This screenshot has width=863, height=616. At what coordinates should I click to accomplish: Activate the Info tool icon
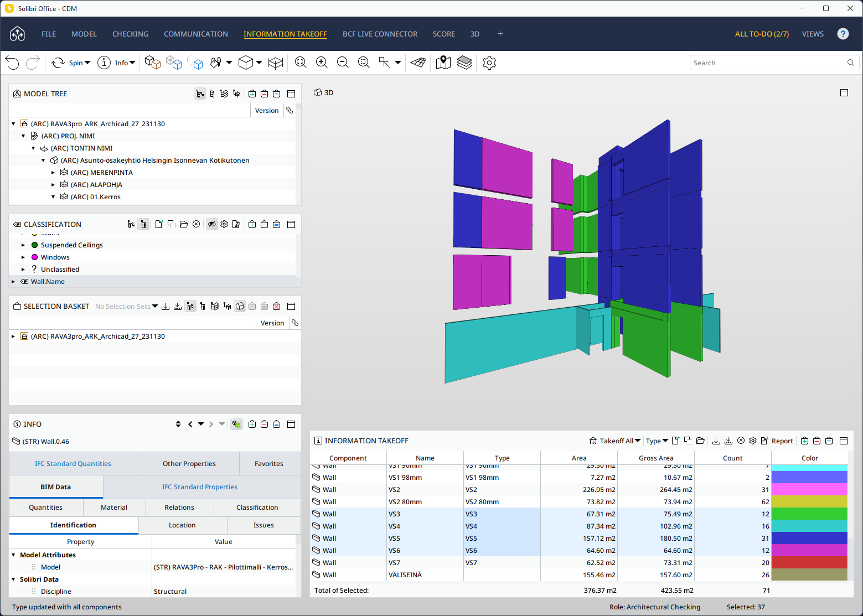[104, 63]
